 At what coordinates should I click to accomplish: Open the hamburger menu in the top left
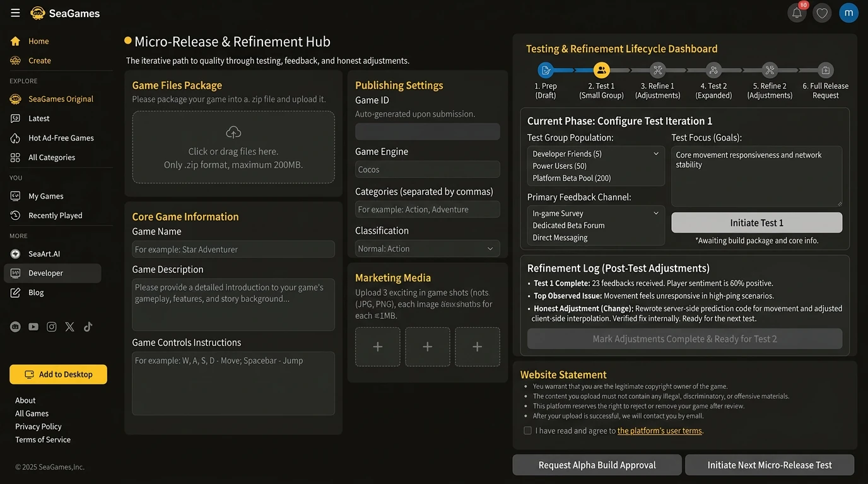[15, 12]
